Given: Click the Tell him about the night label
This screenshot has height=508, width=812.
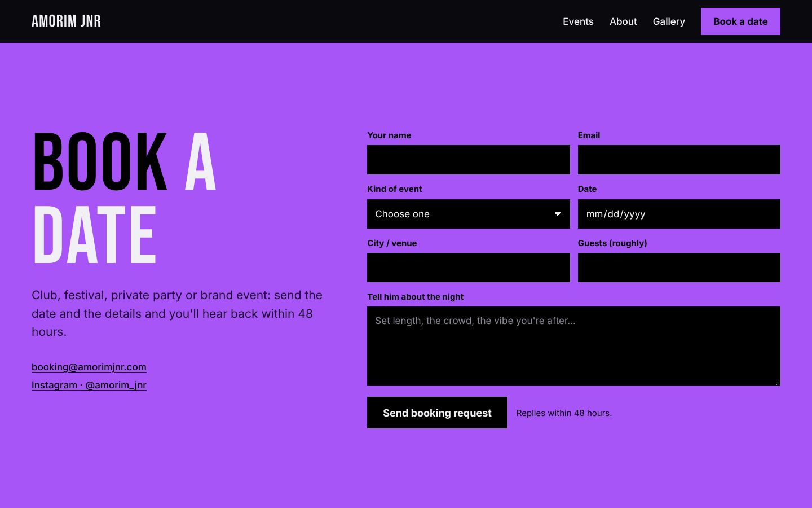Looking at the screenshot, I should [x=415, y=297].
